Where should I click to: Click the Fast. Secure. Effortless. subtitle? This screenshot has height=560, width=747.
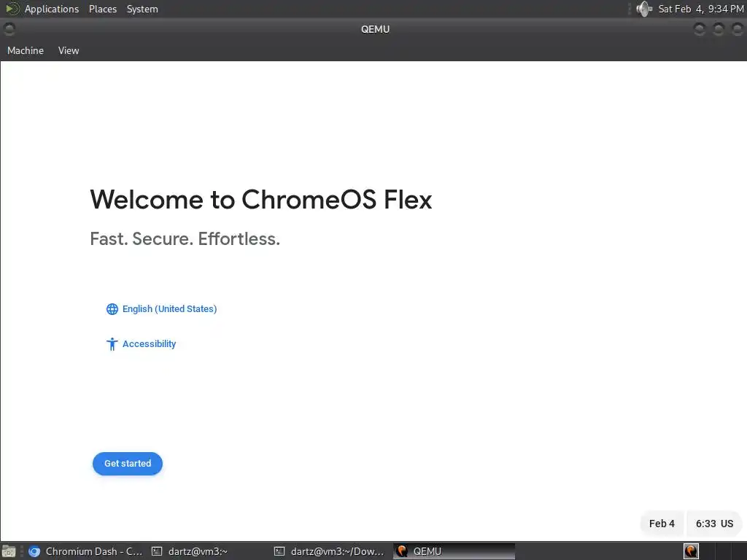click(x=185, y=238)
